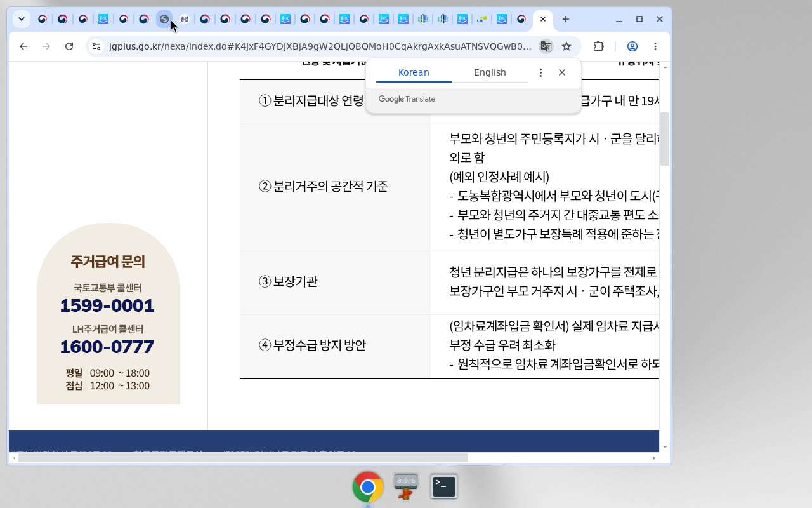The width and height of the screenshot is (812, 508).
Task: Focus the jgplus.go.kr address bar
Action: click(320, 46)
